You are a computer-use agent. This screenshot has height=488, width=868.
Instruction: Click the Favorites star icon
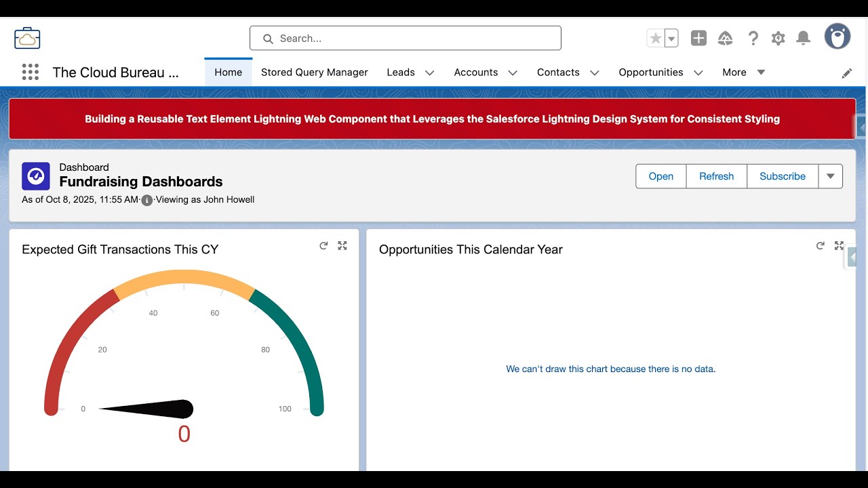point(656,39)
